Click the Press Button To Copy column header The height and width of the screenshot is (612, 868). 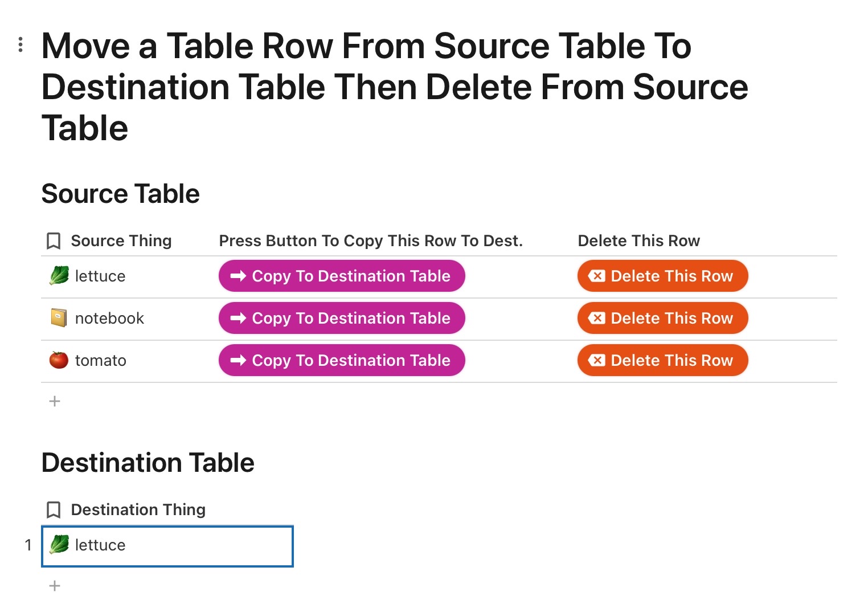[x=371, y=241]
